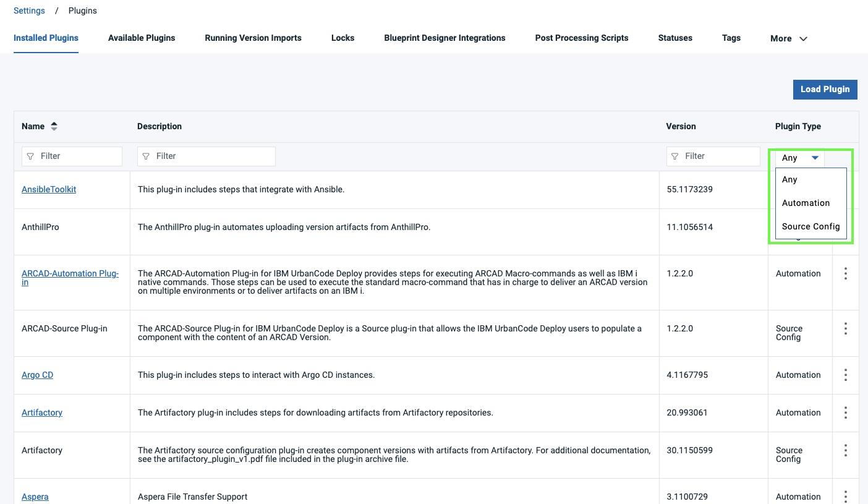Open actions menu for Artifactory automation row
Viewport: 868px width, 504px height.
(x=845, y=412)
